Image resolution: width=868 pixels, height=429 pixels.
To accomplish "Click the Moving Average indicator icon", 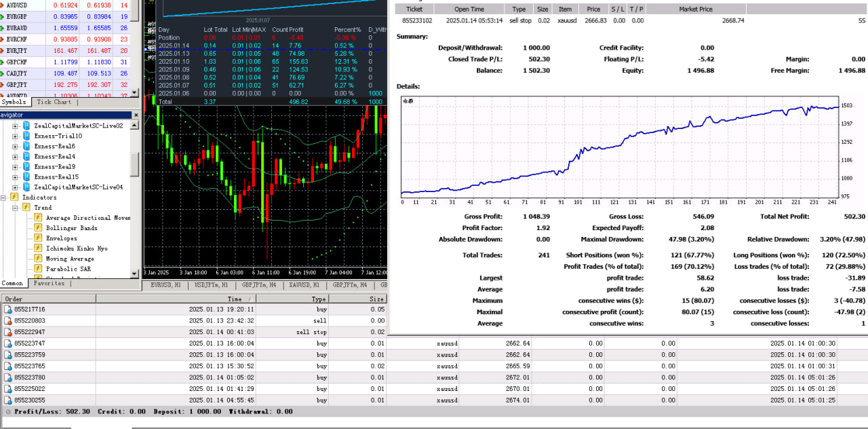I will click(39, 258).
